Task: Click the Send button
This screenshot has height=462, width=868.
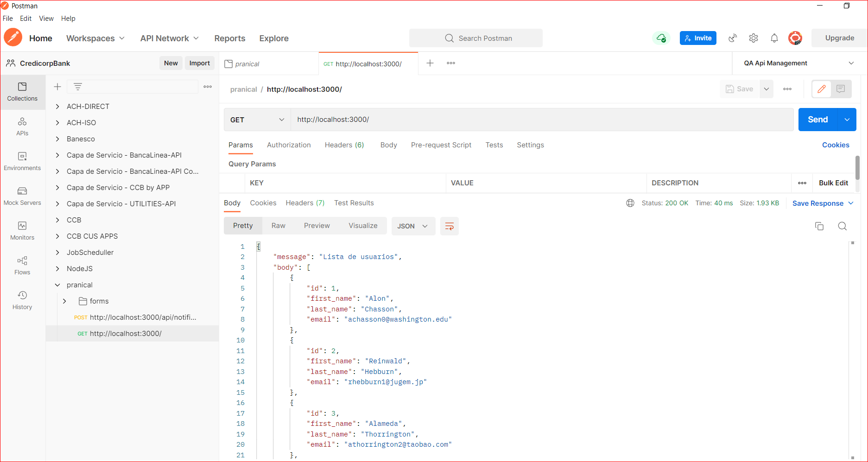Action: (818, 120)
